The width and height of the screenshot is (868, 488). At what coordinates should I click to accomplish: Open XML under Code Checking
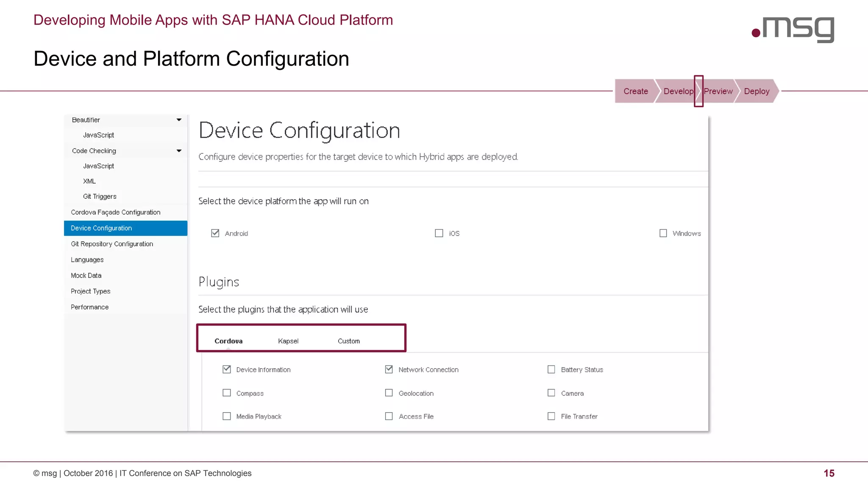tap(89, 181)
